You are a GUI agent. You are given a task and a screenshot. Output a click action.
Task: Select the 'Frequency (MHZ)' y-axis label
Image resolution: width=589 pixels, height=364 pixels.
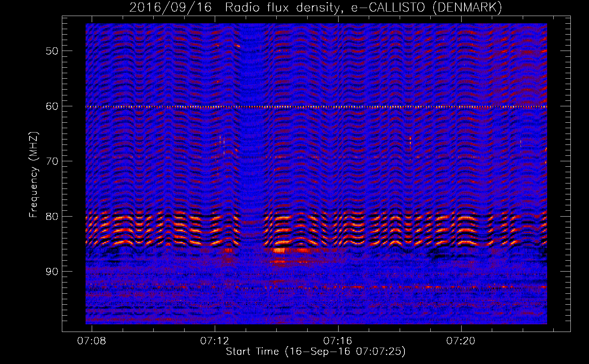[33, 175]
